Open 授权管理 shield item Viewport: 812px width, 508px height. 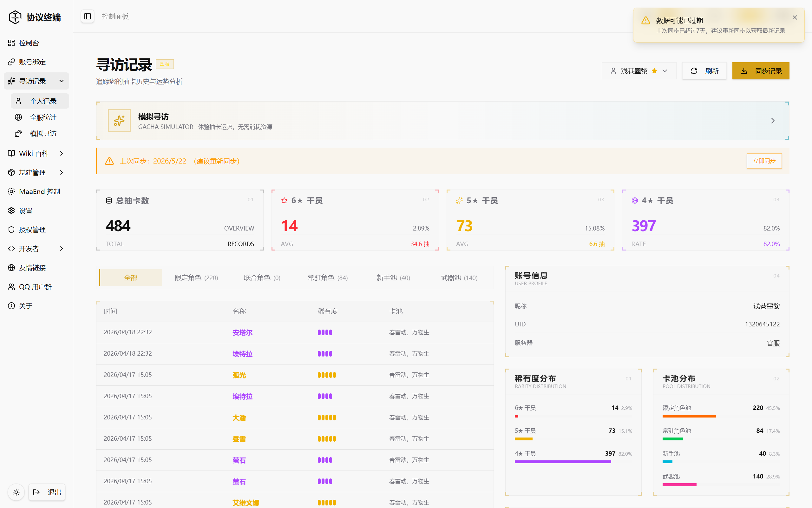[x=36, y=230]
